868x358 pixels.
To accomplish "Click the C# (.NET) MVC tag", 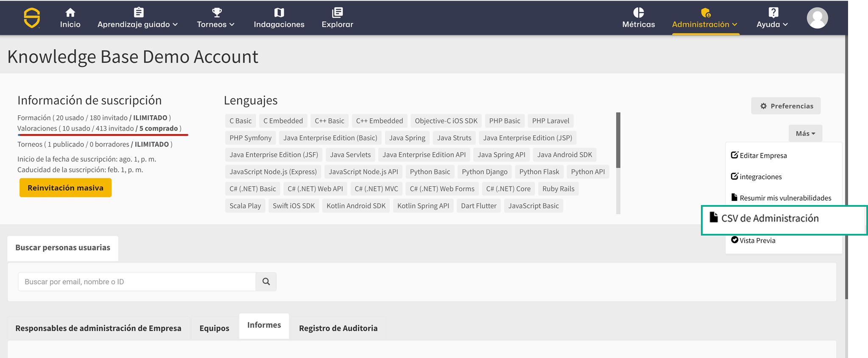I will 377,189.
